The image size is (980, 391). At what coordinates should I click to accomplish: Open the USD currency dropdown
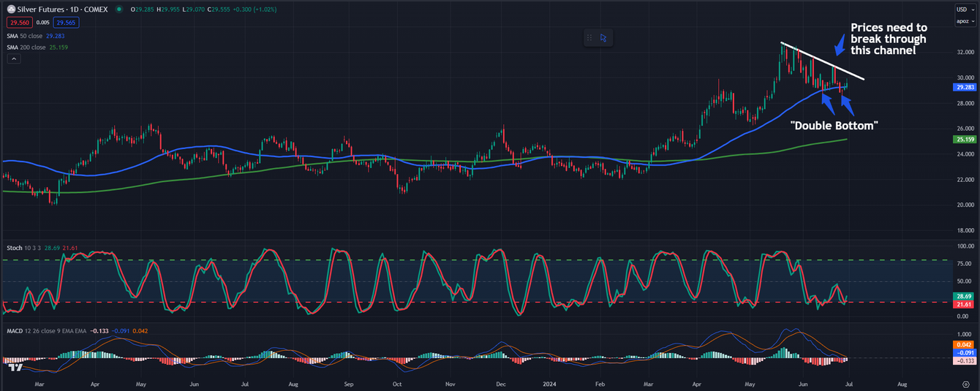965,10
